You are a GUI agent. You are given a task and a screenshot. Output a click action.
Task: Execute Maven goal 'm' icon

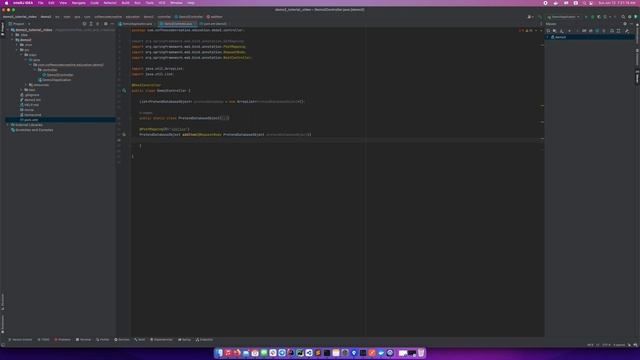click(584, 31)
